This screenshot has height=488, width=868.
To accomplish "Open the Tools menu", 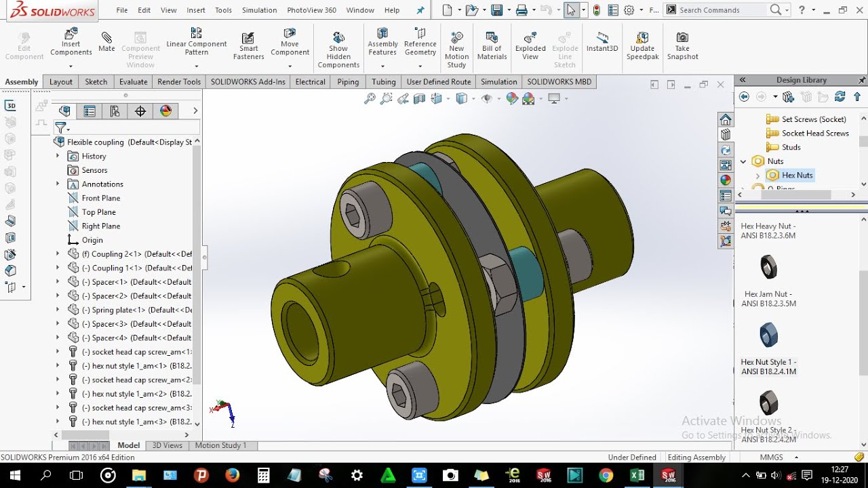I will pyautogui.click(x=223, y=10).
